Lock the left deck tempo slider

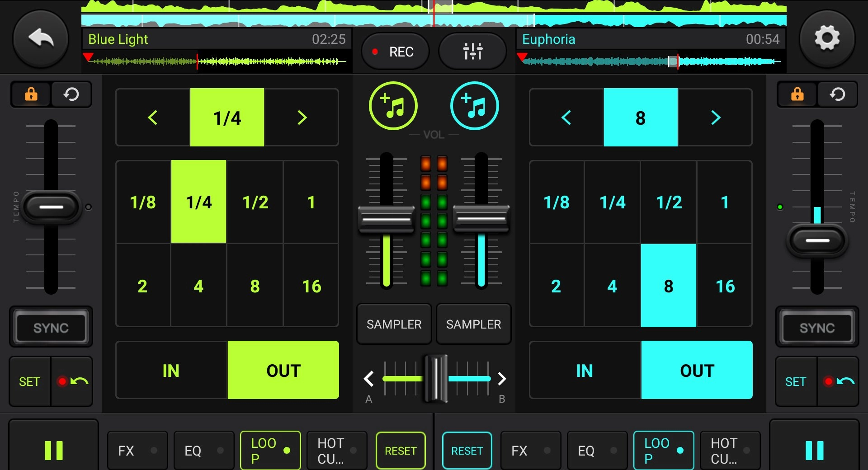[30, 94]
